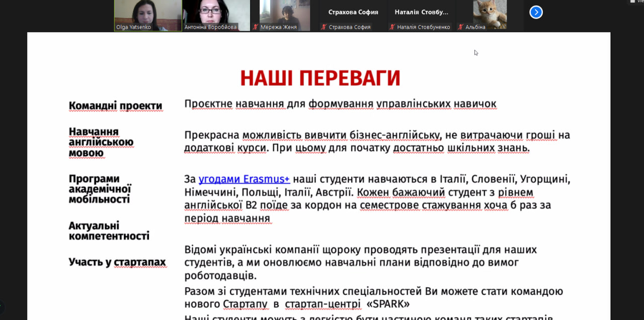
Task: Open the угодами Erasmus+ hyperlink
Action: point(244,179)
